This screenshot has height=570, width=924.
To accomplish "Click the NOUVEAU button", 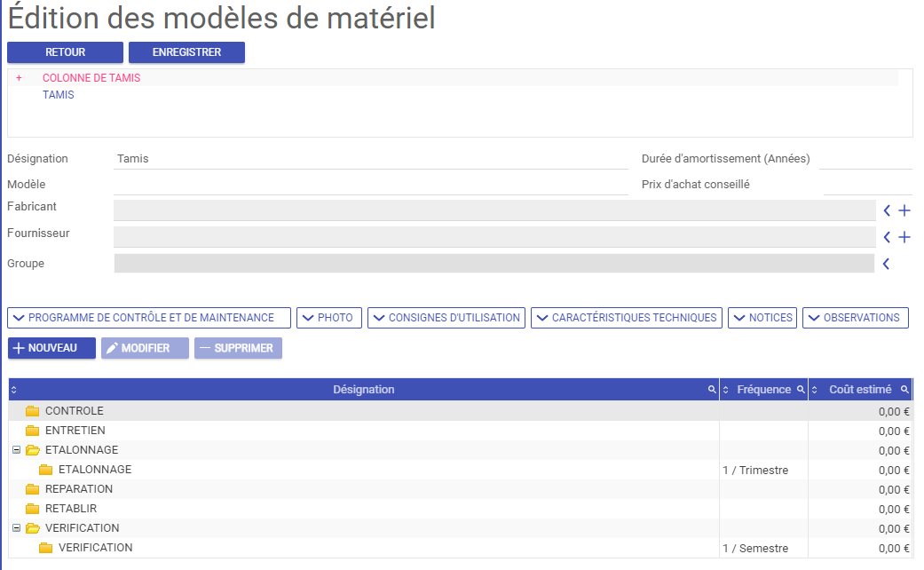I will 51,348.
